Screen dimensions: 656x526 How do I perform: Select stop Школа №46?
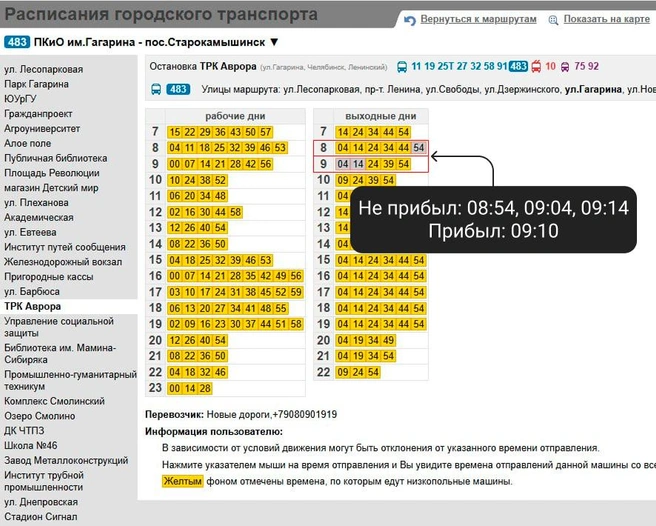click(x=31, y=446)
